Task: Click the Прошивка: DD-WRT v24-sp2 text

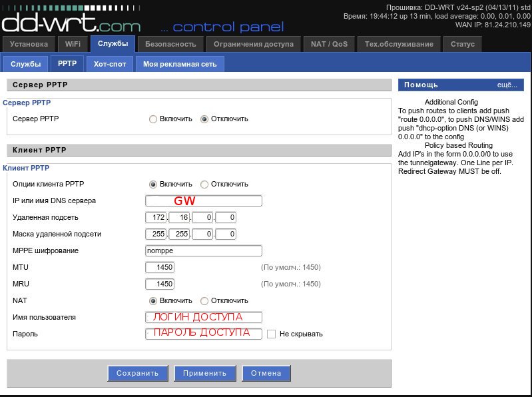Action: (x=458, y=7)
